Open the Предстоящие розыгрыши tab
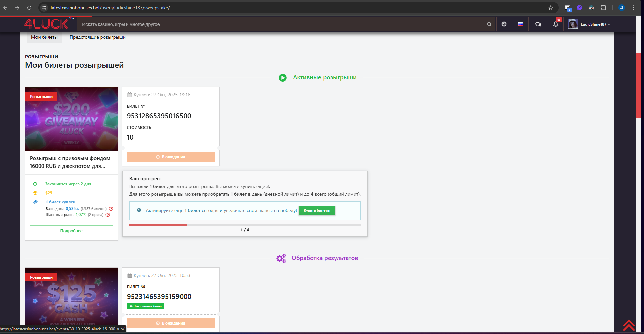 tap(97, 37)
